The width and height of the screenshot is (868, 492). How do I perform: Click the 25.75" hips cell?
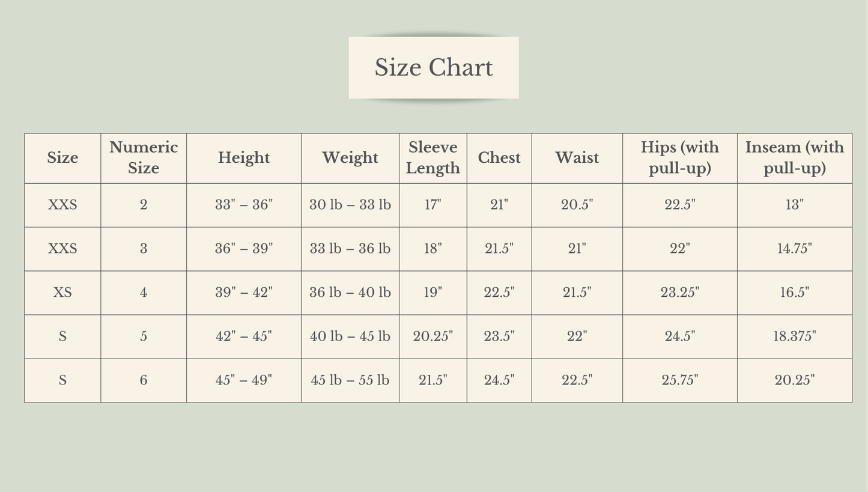(679, 380)
